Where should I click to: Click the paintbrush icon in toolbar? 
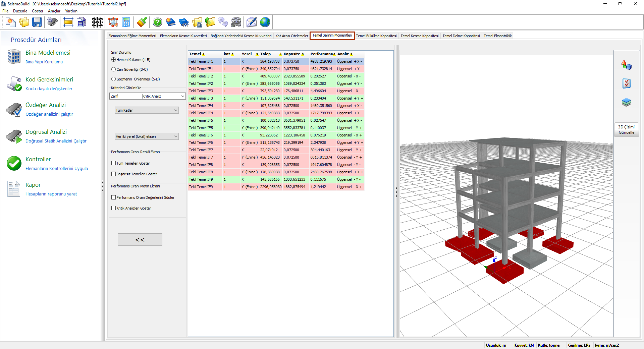[x=142, y=22]
